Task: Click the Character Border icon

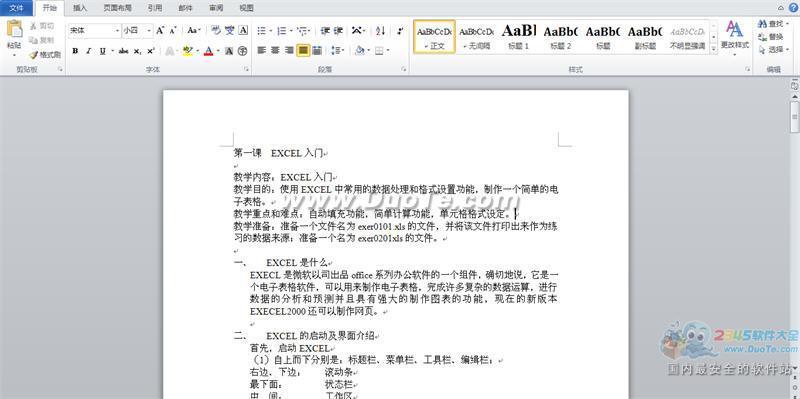Action: point(243,31)
